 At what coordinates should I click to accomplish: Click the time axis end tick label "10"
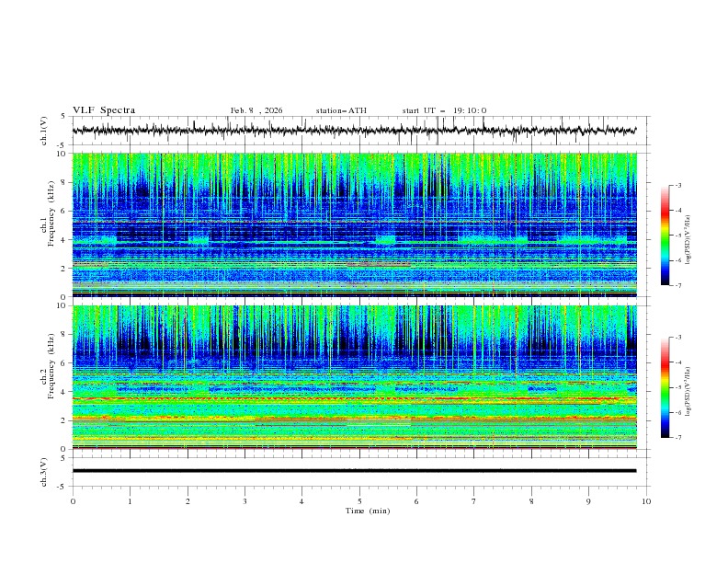click(x=646, y=501)
